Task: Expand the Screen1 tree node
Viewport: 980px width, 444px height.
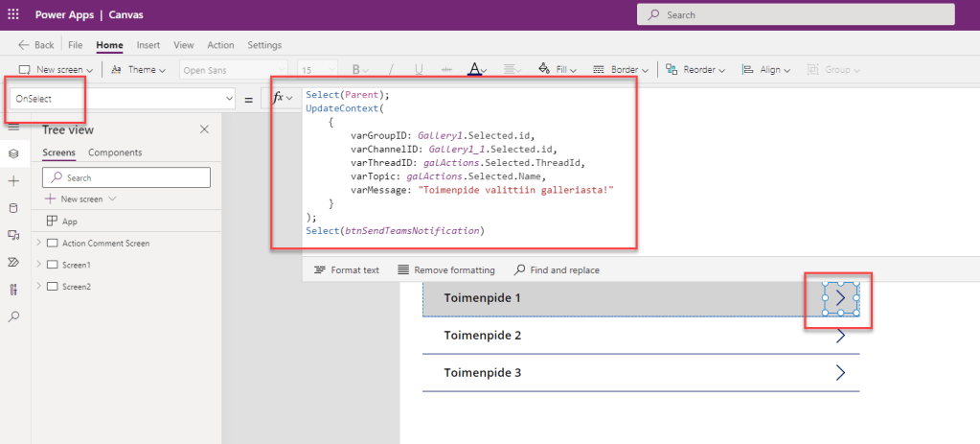Action: 38,265
